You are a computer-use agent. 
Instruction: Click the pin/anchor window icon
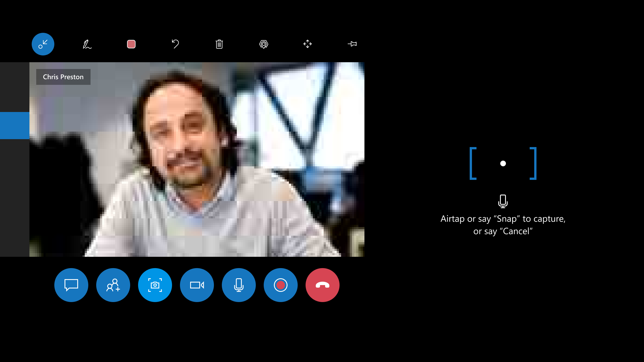352,44
